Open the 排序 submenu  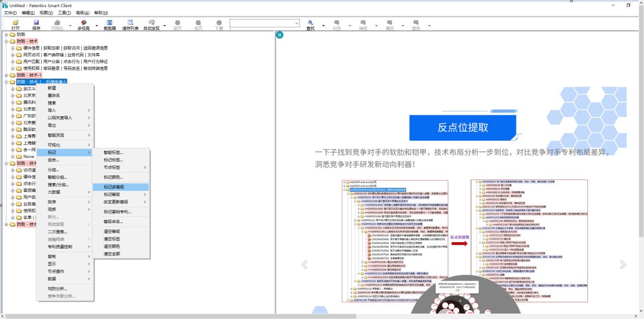65,202
